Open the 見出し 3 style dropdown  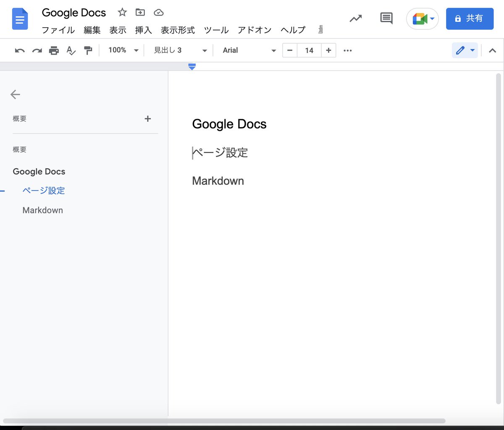coord(180,50)
